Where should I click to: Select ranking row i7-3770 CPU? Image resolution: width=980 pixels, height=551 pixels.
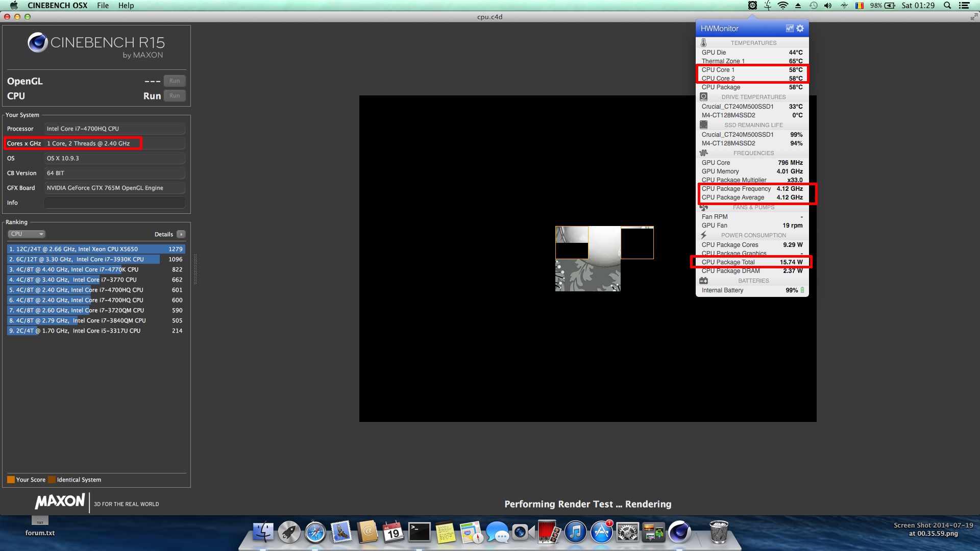point(96,280)
